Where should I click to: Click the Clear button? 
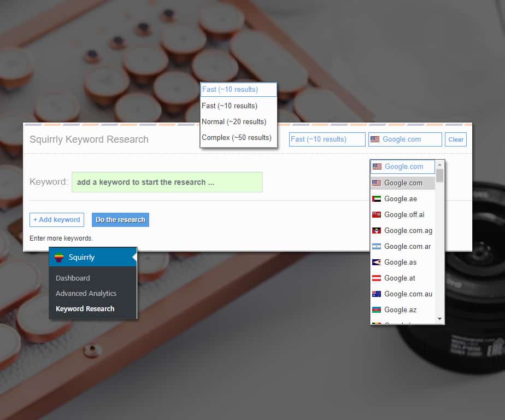coord(456,139)
